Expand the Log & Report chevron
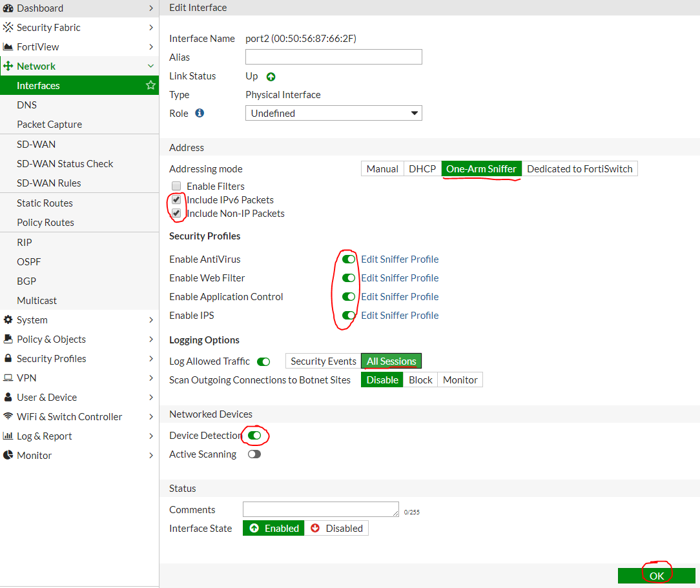The height and width of the screenshot is (588, 700). click(x=151, y=436)
